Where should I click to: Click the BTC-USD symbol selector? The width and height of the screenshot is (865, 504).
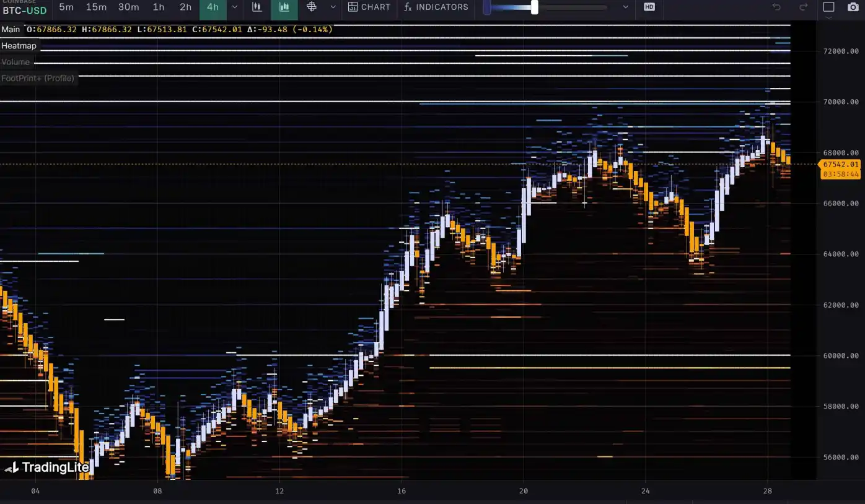25,11
